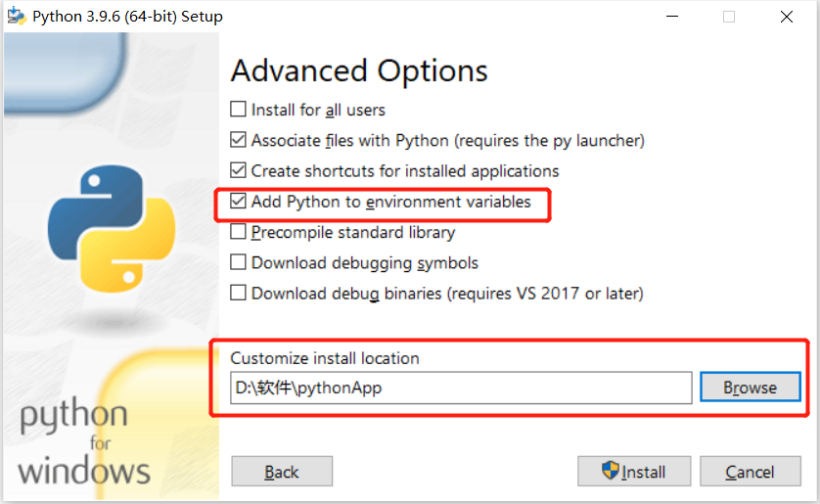Click the python for windows text logo
The width and height of the screenshot is (820, 504).
85,442
